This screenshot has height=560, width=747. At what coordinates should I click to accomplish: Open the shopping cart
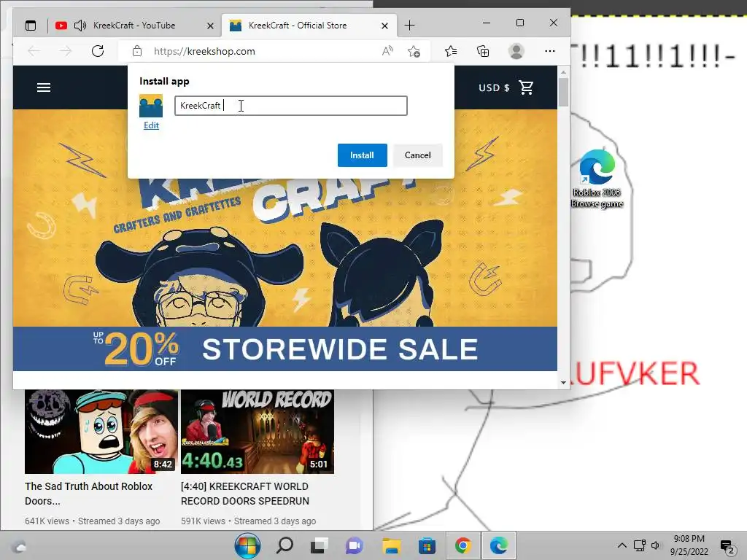526,87
